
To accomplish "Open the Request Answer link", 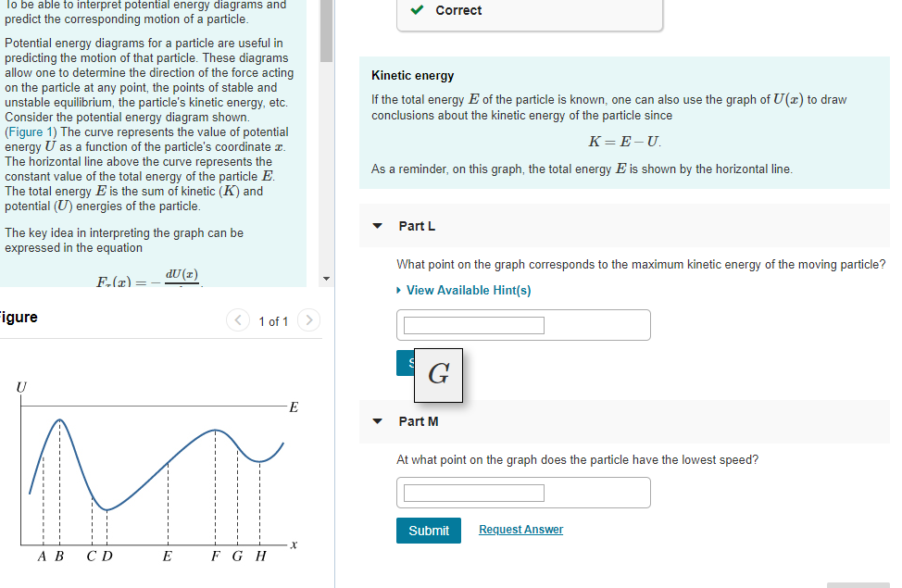I will point(521,529).
